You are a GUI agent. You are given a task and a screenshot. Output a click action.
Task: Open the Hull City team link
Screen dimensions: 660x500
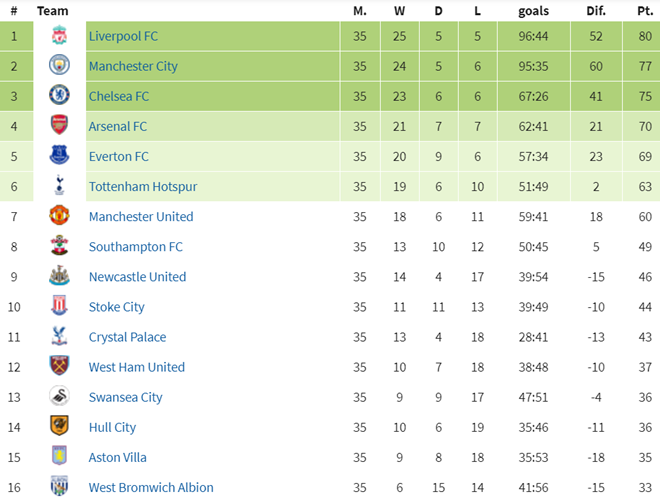tap(112, 427)
